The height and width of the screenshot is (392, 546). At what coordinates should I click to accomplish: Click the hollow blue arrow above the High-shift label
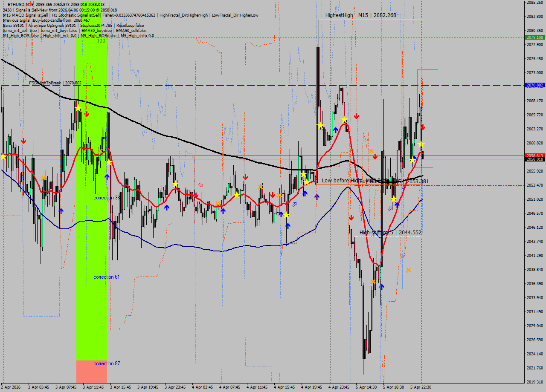pyautogui.click(x=389, y=208)
